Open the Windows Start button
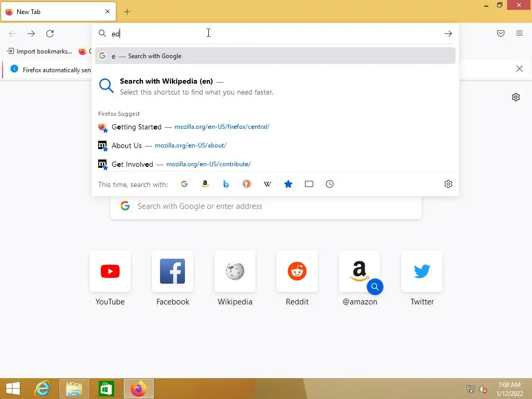This screenshot has width=532, height=399. pos(13,389)
